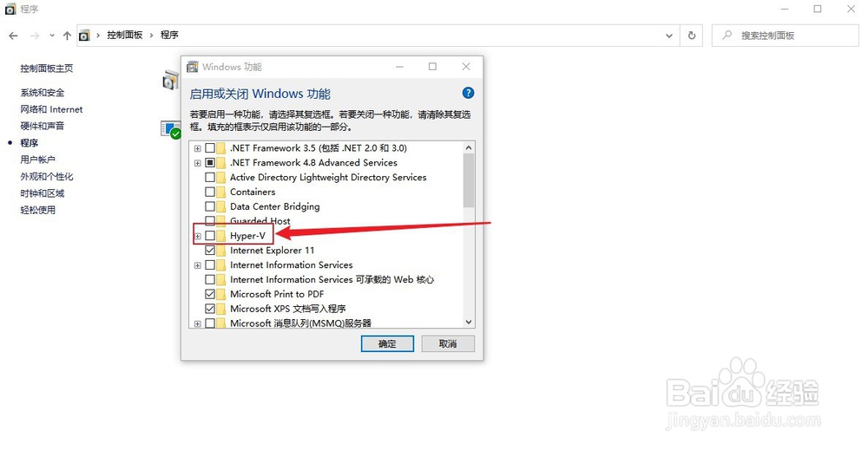Enable Active Directory Lightweight Directory Services checkbox
868x450 pixels.
pyautogui.click(x=210, y=178)
